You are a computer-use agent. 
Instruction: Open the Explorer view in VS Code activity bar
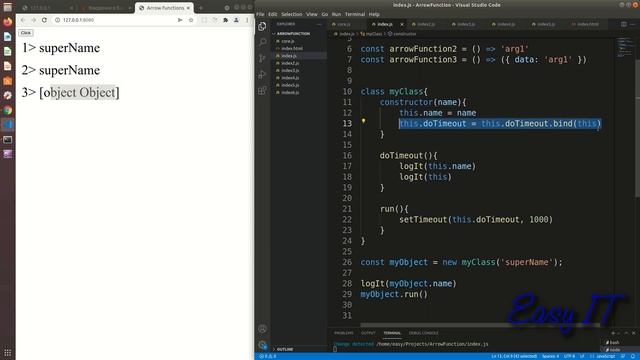coord(262,26)
